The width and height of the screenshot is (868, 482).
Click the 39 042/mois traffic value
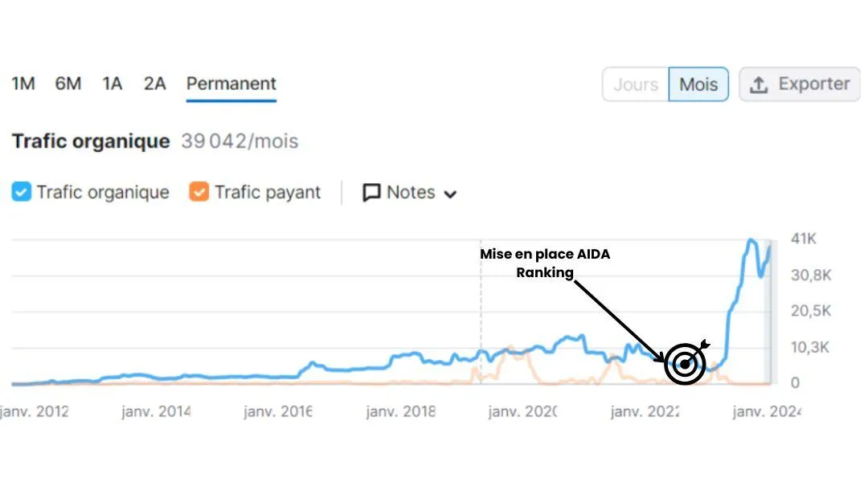click(240, 141)
